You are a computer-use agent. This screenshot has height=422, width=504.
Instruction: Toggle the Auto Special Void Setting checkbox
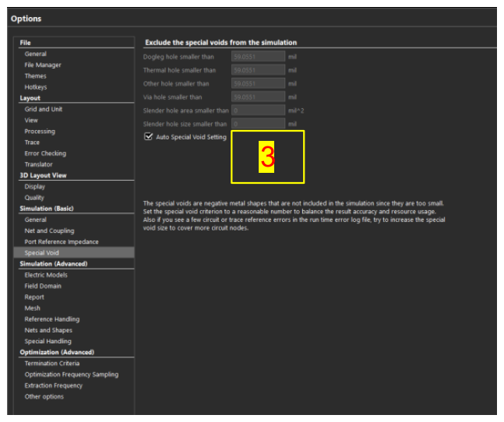148,136
